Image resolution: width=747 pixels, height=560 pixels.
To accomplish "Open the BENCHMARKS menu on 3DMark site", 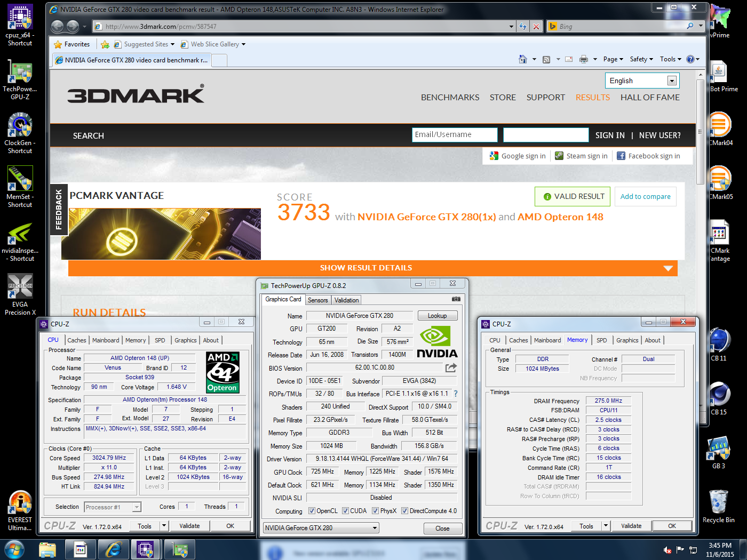I will (450, 97).
